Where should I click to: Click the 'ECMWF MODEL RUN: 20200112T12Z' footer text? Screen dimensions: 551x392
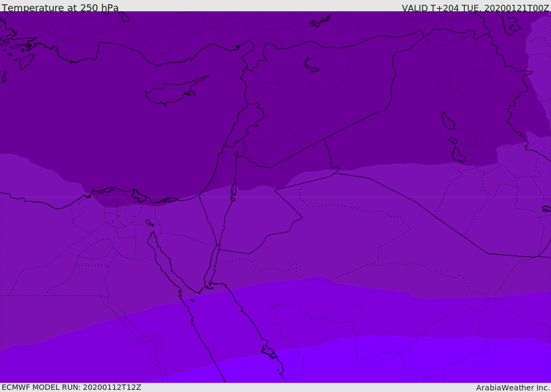point(72,387)
